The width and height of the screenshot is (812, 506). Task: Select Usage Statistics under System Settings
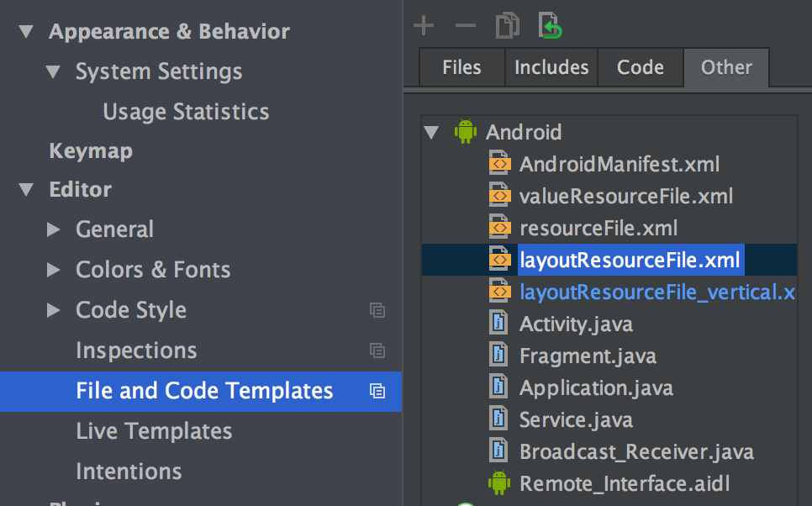185,111
